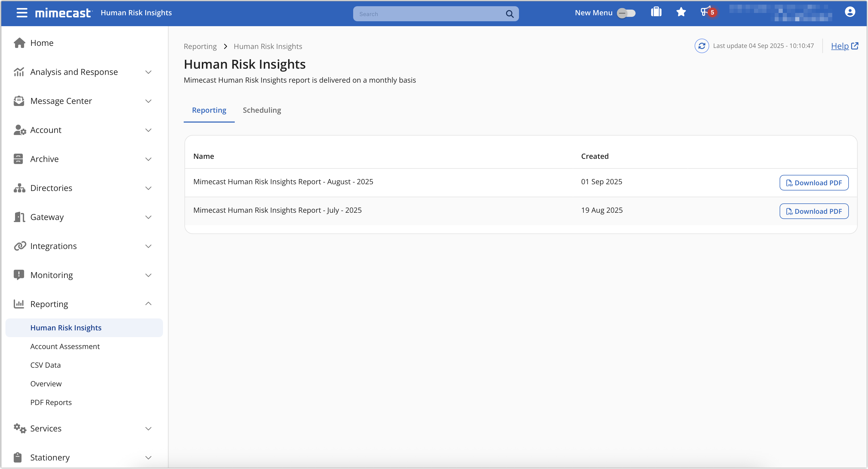The image size is (868, 469).
Task: Switch to the Scheduling tab
Action: (x=262, y=110)
